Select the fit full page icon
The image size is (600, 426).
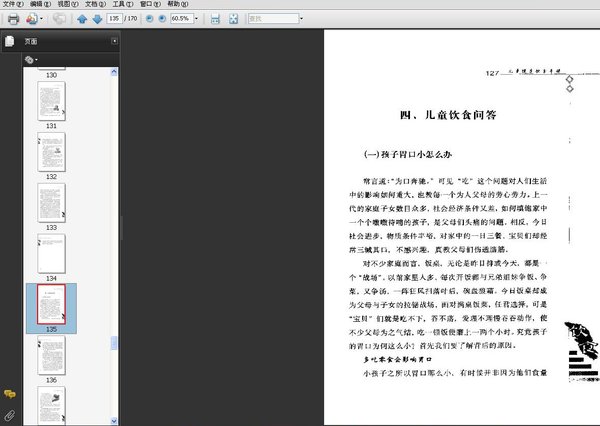[233, 19]
